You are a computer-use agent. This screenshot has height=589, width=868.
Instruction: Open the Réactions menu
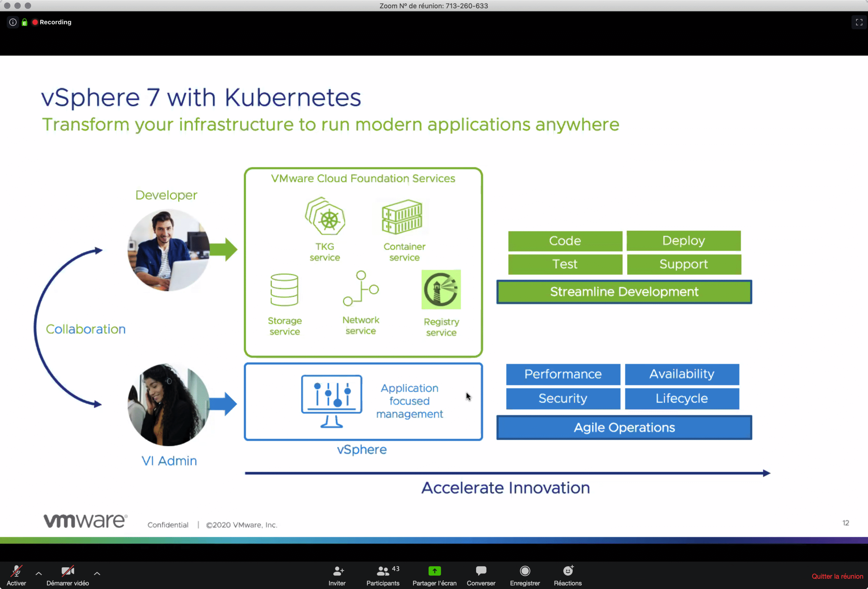coord(567,575)
